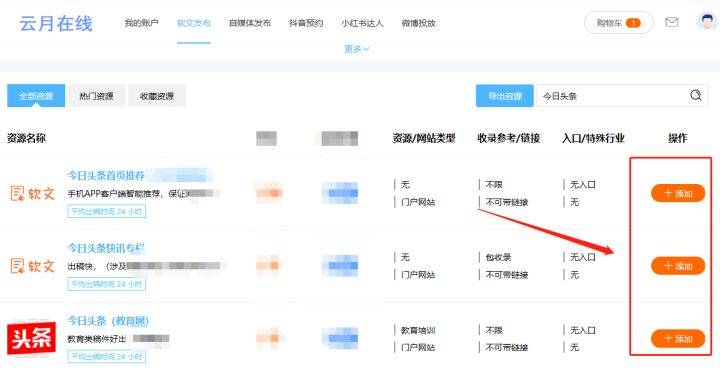Open the 自媒体发布 menu

[250, 23]
